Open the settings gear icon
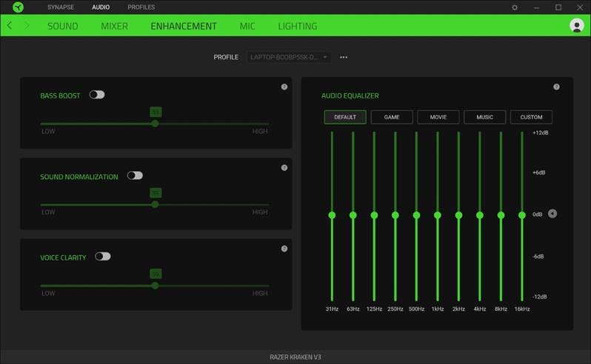 pos(515,7)
